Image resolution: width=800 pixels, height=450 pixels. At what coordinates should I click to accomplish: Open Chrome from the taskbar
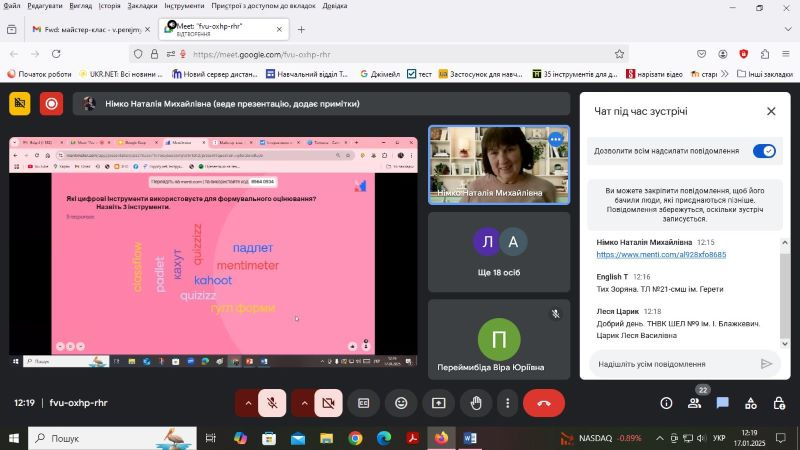click(x=355, y=438)
